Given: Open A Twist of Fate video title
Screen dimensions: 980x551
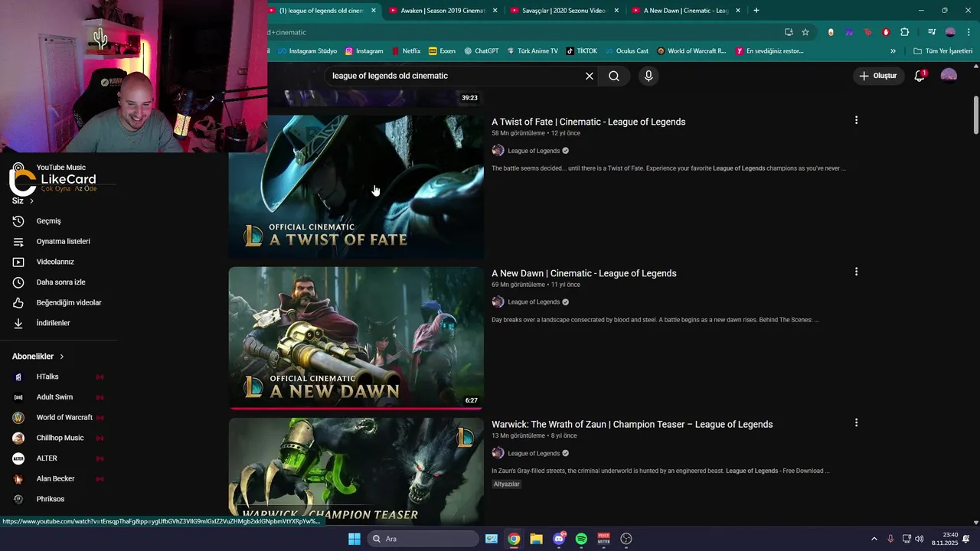Looking at the screenshot, I should click(588, 122).
